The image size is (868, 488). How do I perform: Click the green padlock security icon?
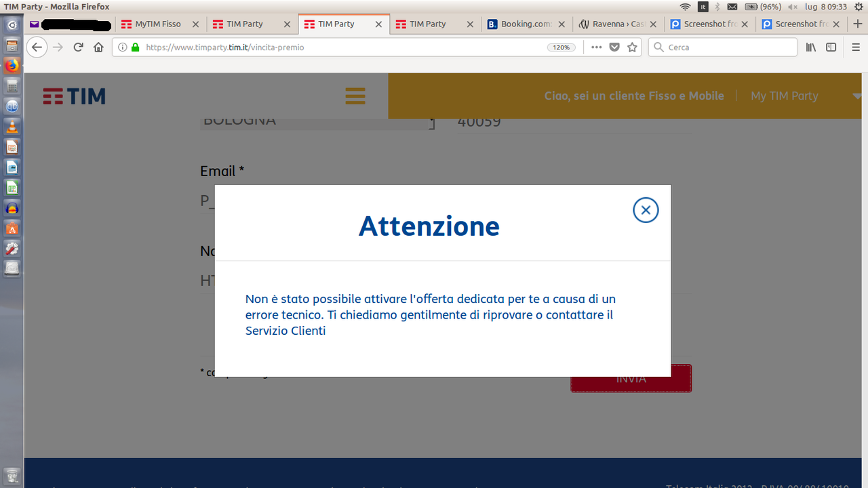[x=135, y=47]
